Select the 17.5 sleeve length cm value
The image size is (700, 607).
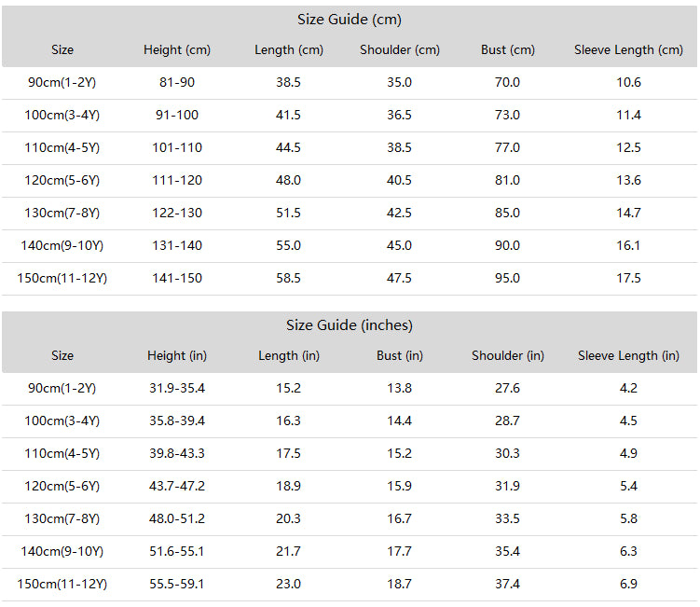tap(628, 278)
